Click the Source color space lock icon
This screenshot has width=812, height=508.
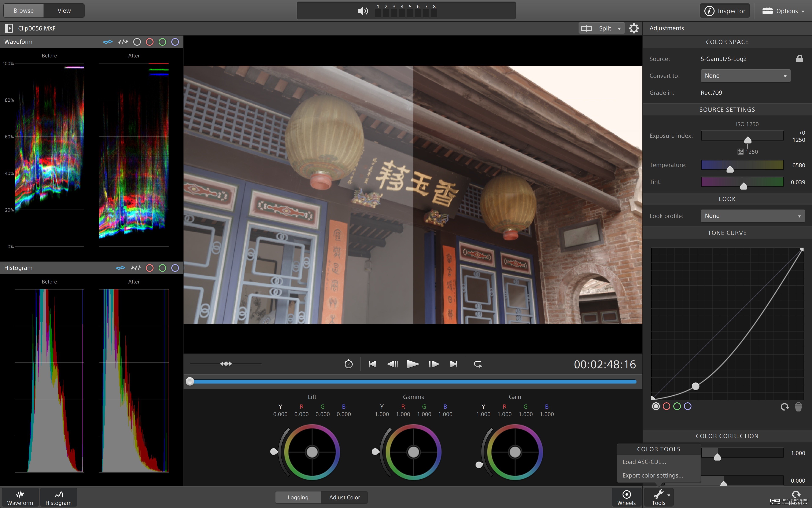click(x=800, y=59)
